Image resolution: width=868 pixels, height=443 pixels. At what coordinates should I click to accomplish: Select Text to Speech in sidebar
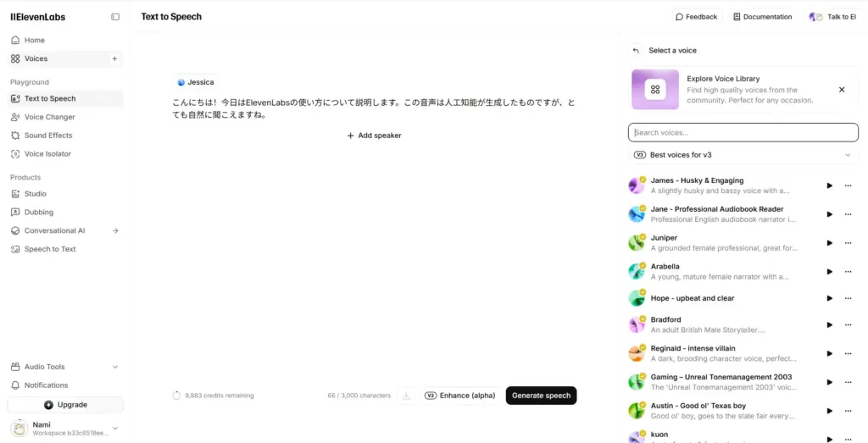point(65,98)
